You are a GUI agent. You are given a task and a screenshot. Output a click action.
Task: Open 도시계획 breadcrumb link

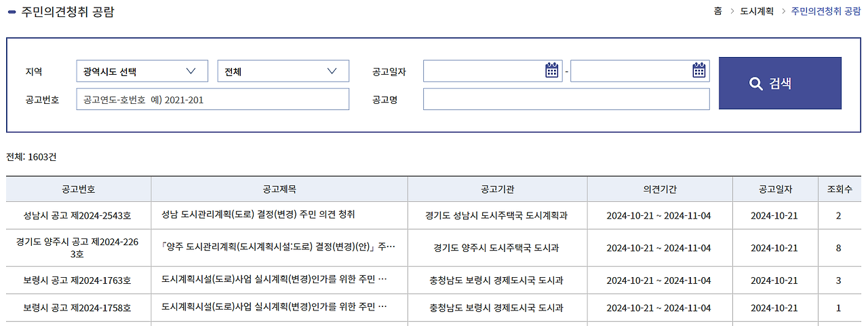tap(757, 12)
